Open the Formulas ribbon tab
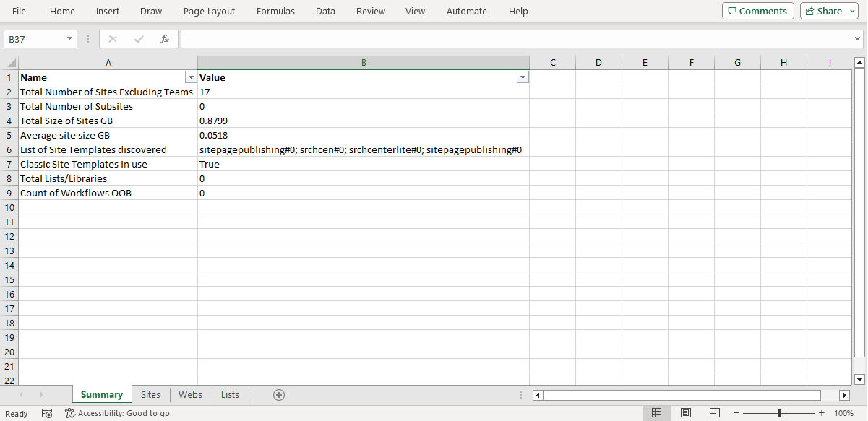 point(275,11)
